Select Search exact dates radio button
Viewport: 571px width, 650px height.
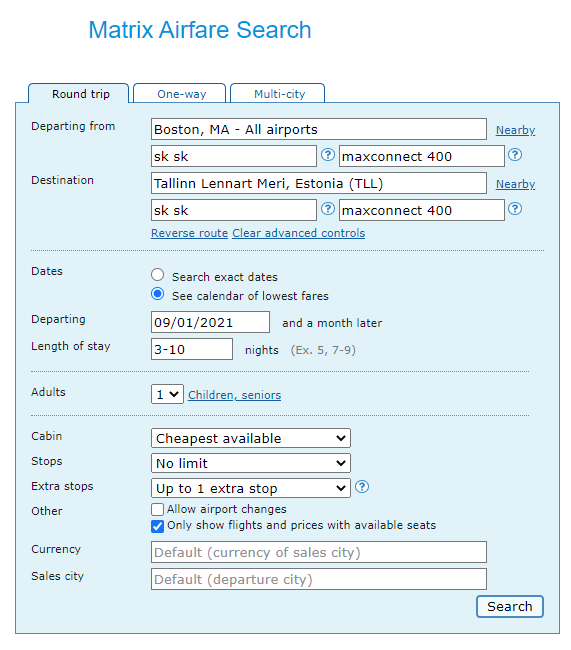[x=158, y=275]
